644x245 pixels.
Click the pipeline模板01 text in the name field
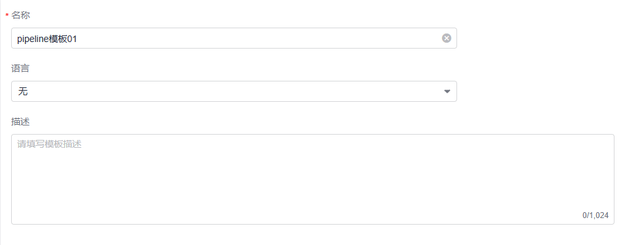pos(47,39)
